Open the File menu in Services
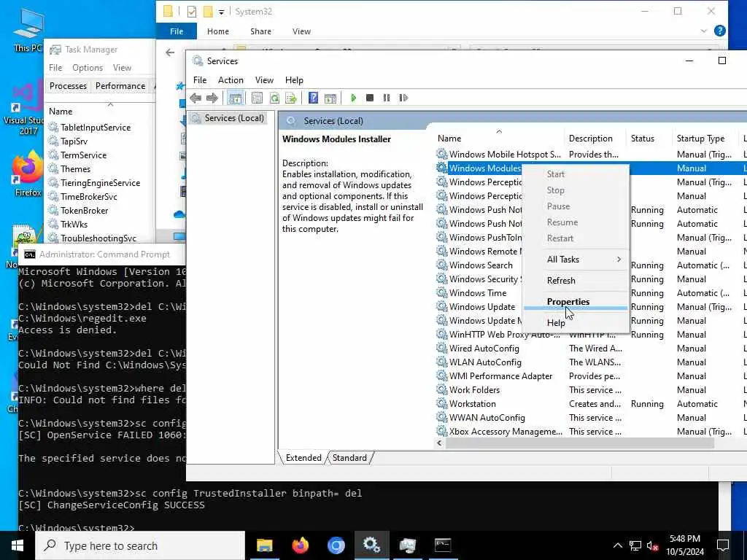 coord(200,80)
